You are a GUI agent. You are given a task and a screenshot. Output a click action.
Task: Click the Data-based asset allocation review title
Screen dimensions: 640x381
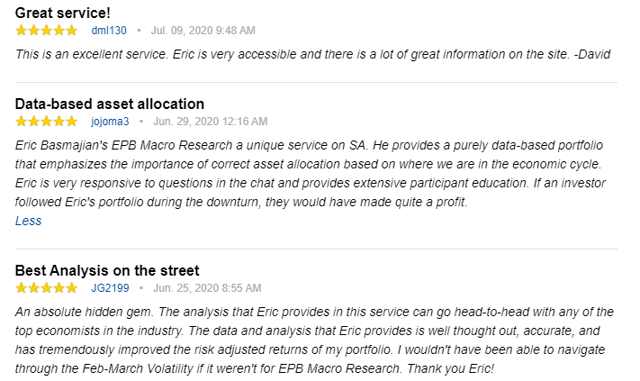[x=109, y=104]
